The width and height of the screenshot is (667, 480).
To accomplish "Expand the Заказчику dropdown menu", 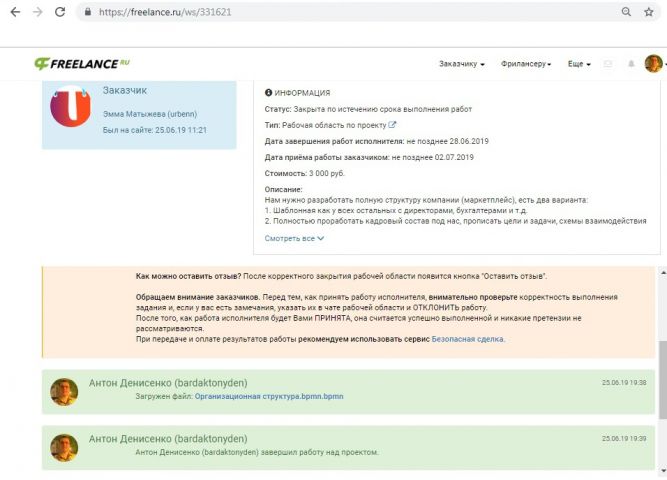I will point(462,64).
